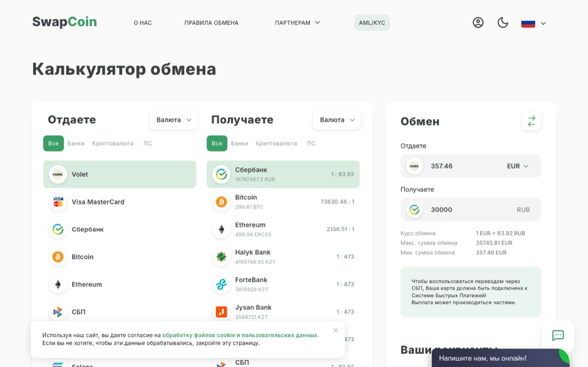Select СБП label in Отдаете list
The width and height of the screenshot is (588, 367).
tap(79, 311)
